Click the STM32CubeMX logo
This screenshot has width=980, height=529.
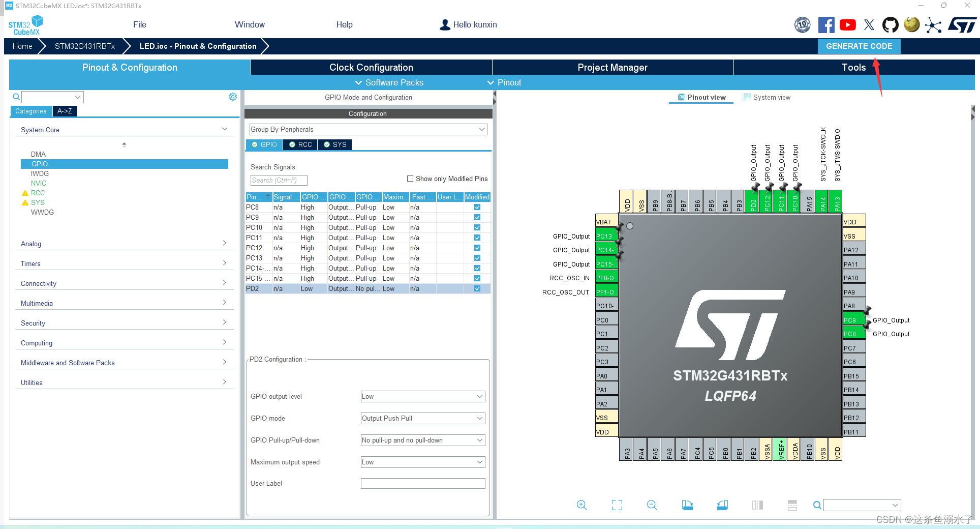point(25,25)
